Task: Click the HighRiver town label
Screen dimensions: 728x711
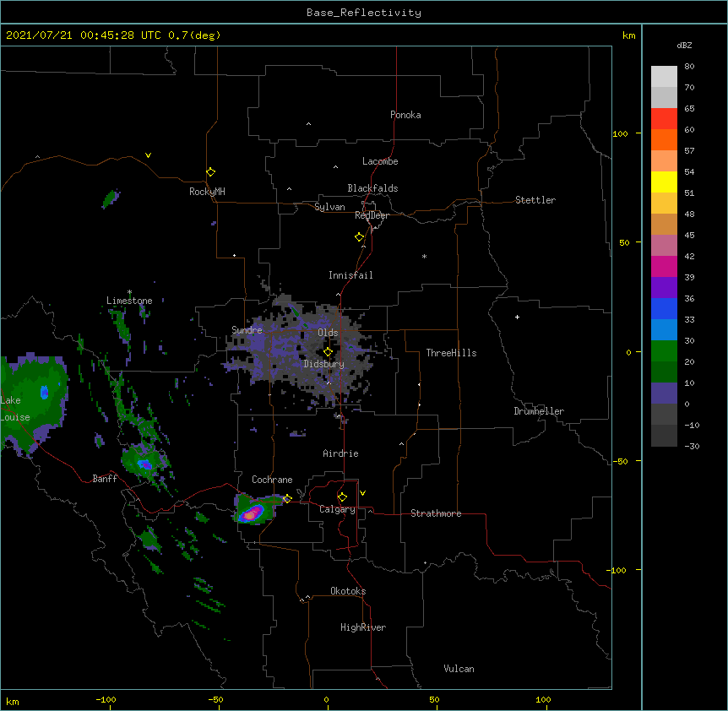Action: (x=363, y=627)
